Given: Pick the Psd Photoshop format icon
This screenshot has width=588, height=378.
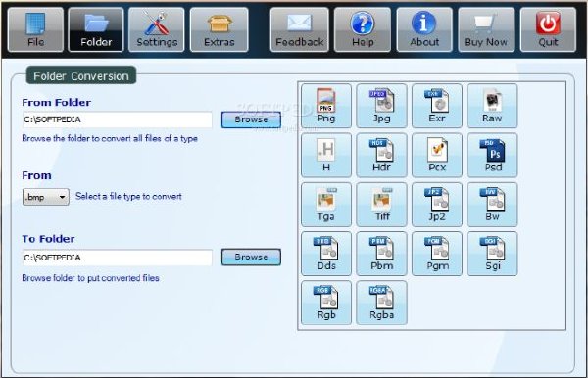Looking at the screenshot, I should point(492,155).
